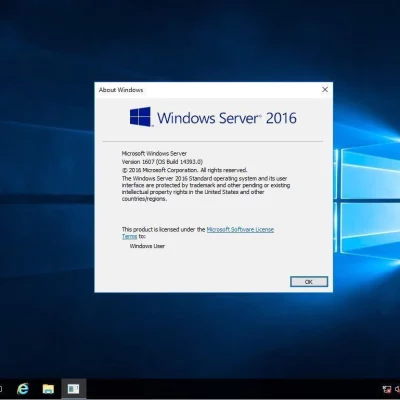The width and height of the screenshot is (400, 400).
Task: Click the trademark protection paragraph text
Action: pyautogui.click(x=206, y=189)
